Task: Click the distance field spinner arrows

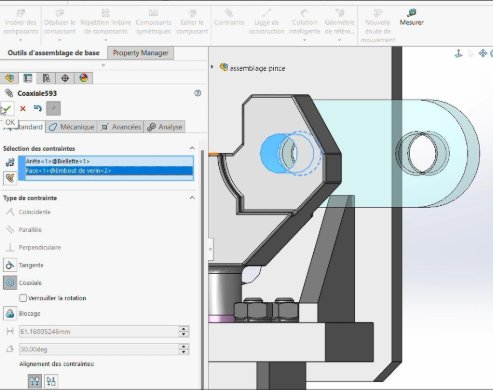Action: [x=184, y=331]
